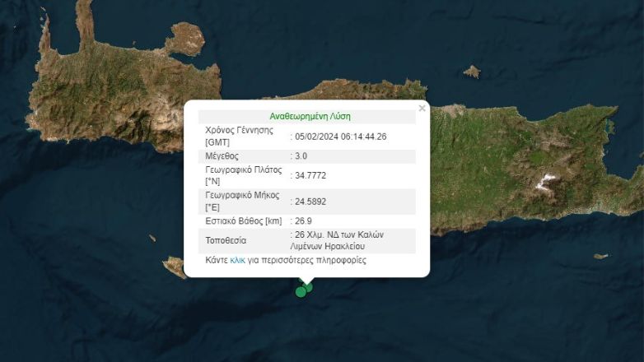Click the 'Μέγεθος' row label
Image resolution: width=644 pixels, height=362 pixels.
(x=222, y=155)
